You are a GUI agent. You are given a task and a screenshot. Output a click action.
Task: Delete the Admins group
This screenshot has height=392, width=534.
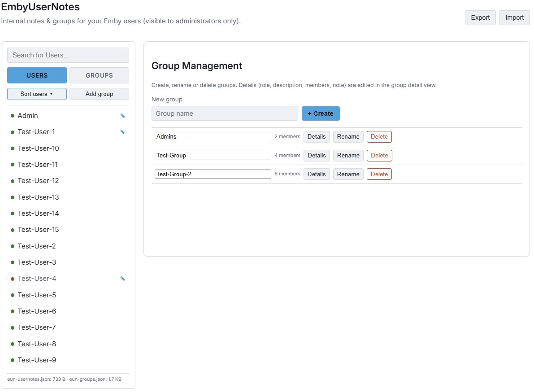pyautogui.click(x=379, y=136)
